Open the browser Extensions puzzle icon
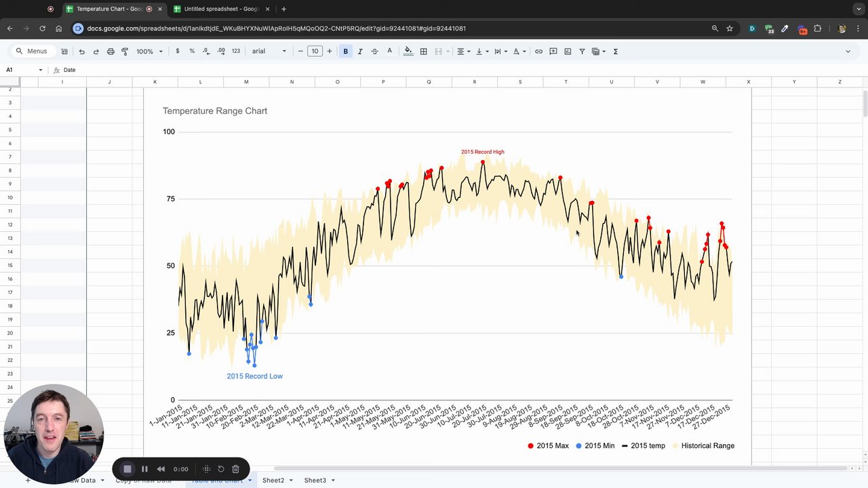The height and width of the screenshot is (488, 868). pos(818,28)
